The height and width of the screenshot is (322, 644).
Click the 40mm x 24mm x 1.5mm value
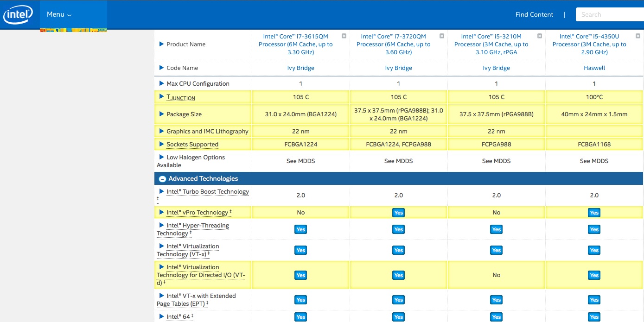coord(594,114)
